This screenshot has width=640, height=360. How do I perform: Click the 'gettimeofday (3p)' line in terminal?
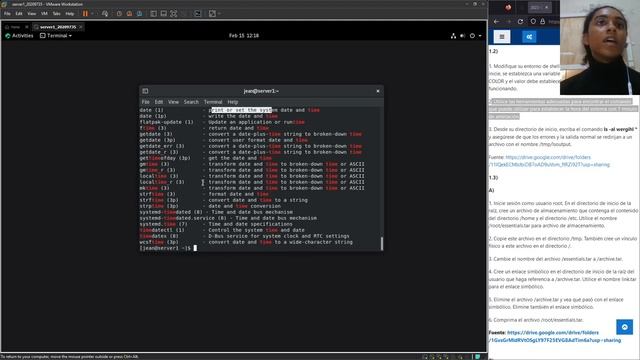coord(206,158)
